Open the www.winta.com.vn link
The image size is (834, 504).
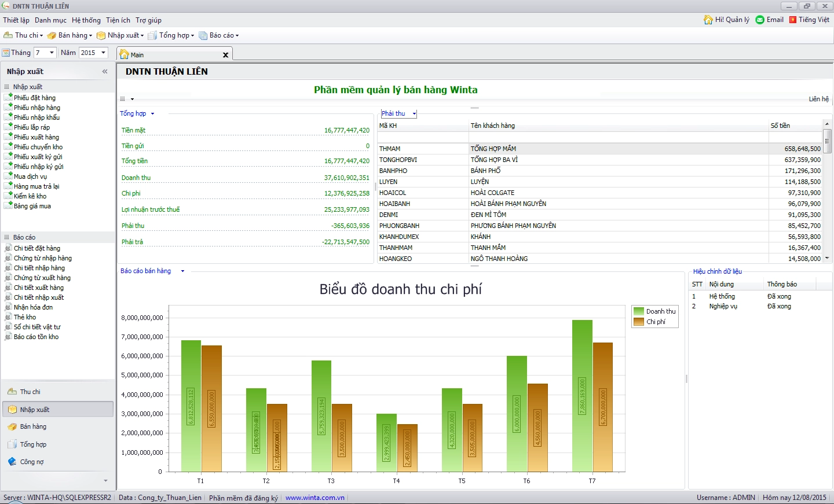tap(315, 498)
